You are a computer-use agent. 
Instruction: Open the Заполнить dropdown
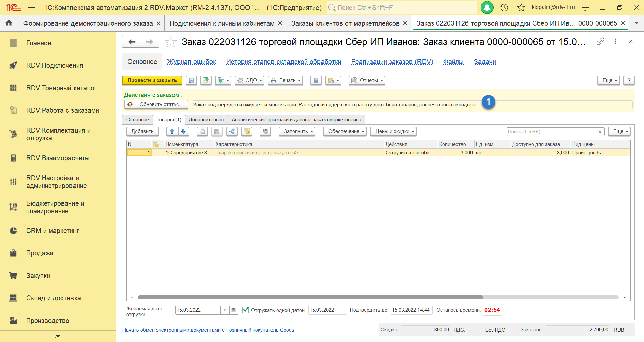pos(297,131)
